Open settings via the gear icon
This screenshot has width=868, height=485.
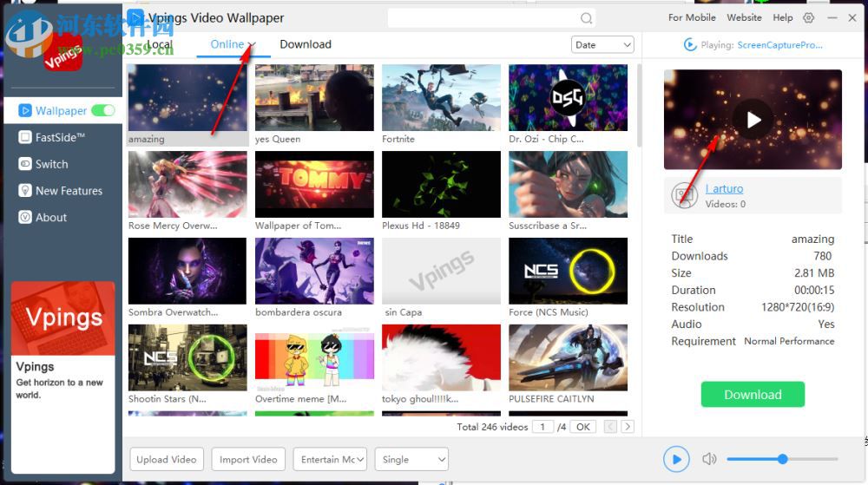tap(809, 17)
